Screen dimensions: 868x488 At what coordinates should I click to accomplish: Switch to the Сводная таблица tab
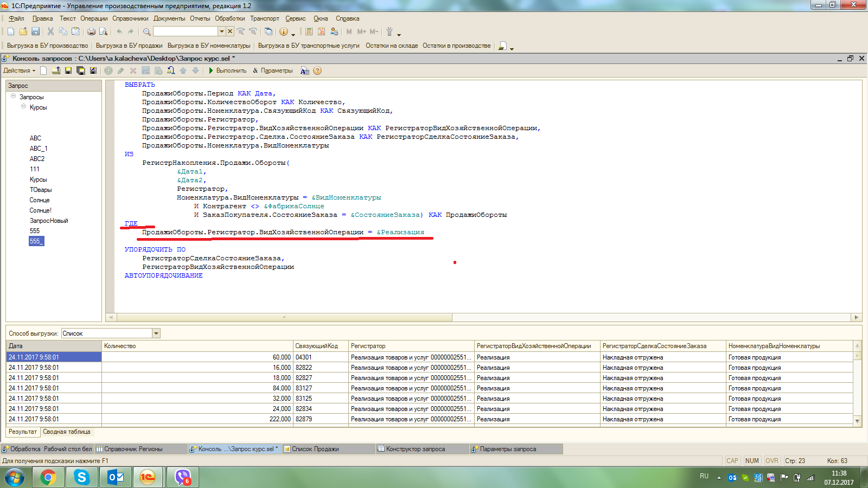point(67,432)
